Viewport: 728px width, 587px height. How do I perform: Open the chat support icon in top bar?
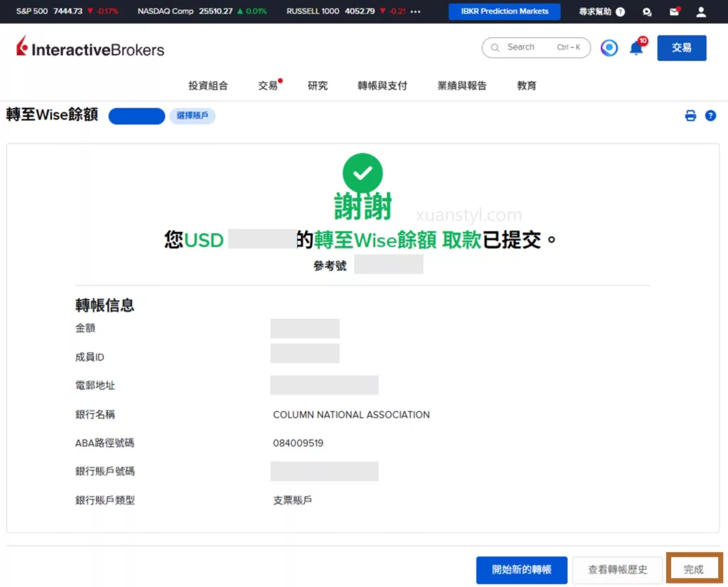[x=647, y=11]
